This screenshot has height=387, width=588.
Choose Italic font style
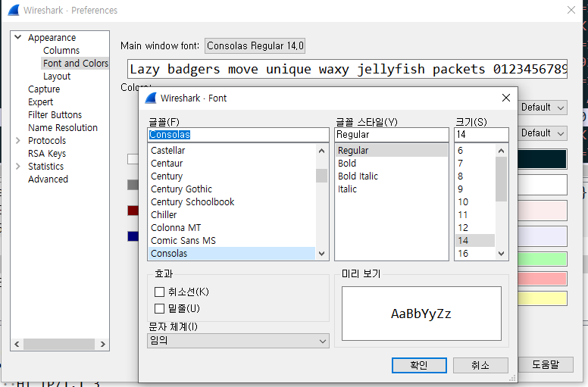392,189
